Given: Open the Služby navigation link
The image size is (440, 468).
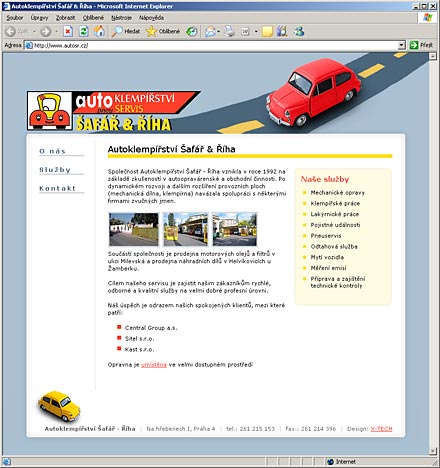Looking at the screenshot, I should pyautogui.click(x=55, y=170).
